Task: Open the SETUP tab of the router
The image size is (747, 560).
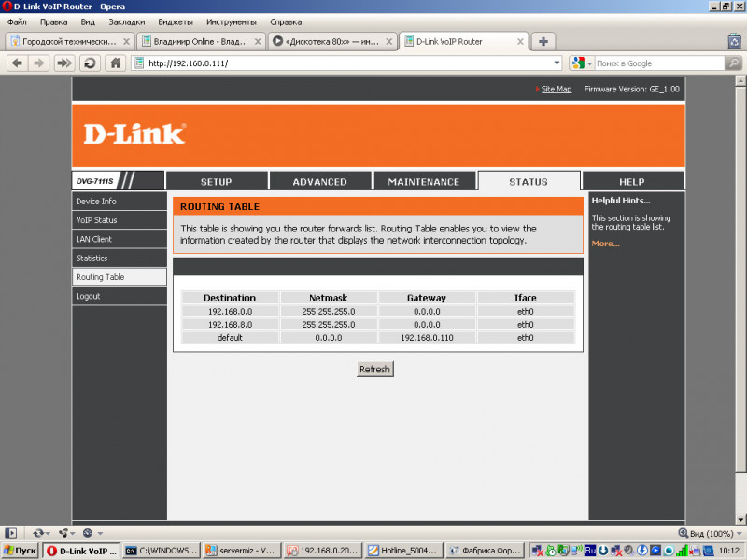Action: [x=217, y=181]
